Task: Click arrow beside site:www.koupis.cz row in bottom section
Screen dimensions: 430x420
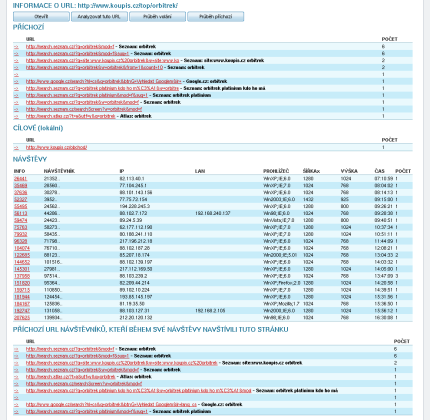Action: pyautogui.click(x=16, y=363)
